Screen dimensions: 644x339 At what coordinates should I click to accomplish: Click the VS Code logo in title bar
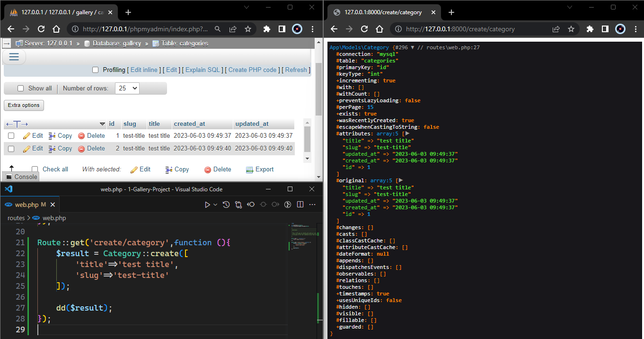pyautogui.click(x=8, y=189)
